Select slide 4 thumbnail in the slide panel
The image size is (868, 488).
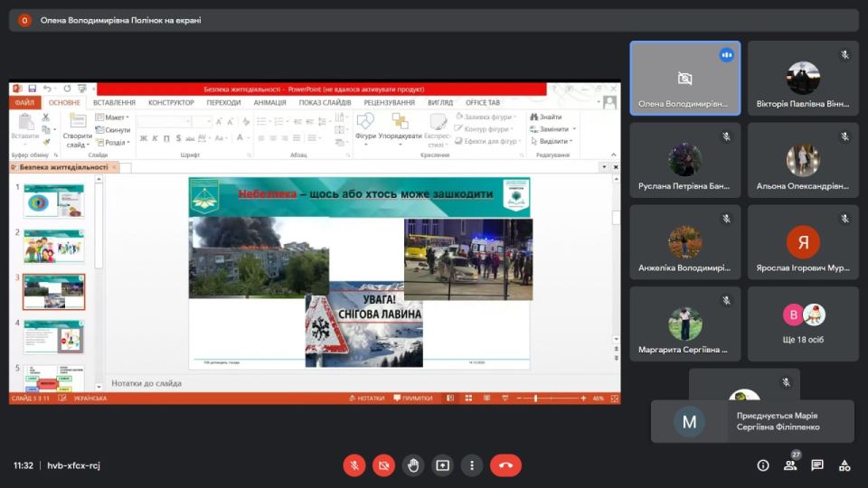tap(53, 336)
